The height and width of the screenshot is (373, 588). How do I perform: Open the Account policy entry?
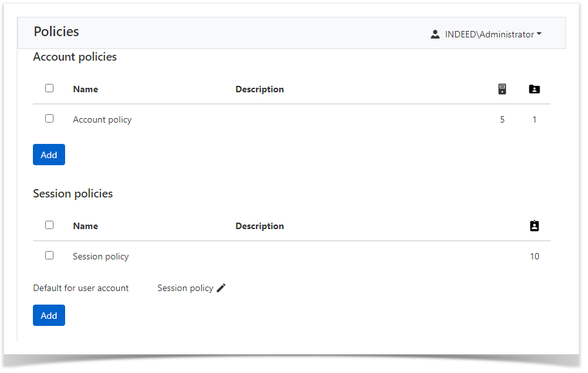click(102, 119)
